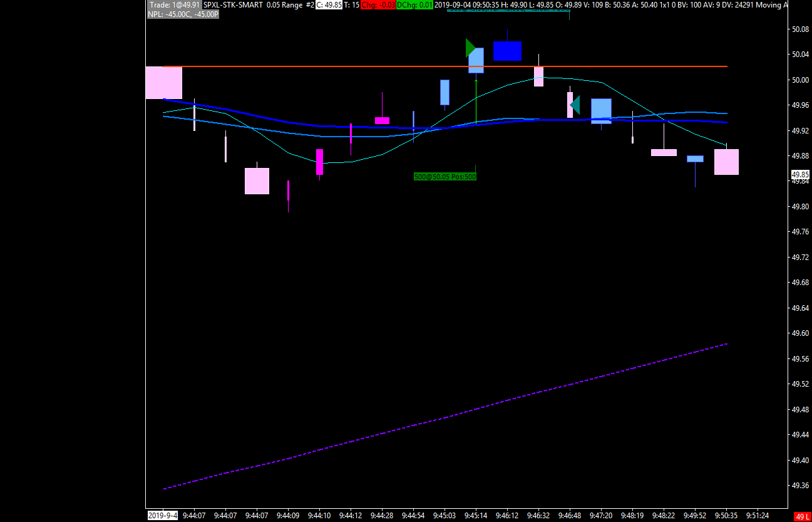Click the 49.36 price axis label

[x=801, y=486]
